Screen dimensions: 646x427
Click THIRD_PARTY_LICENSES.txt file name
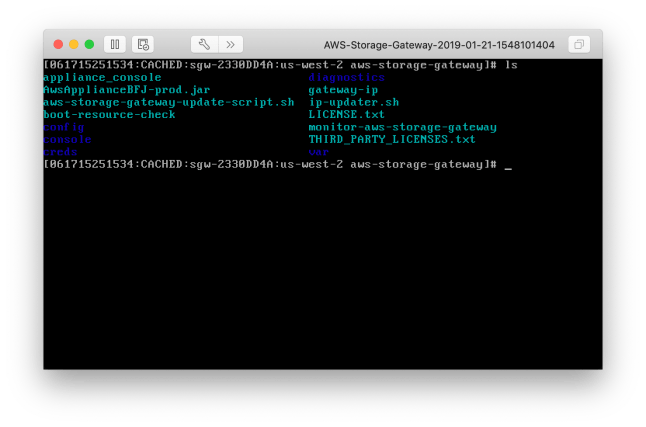click(392, 139)
